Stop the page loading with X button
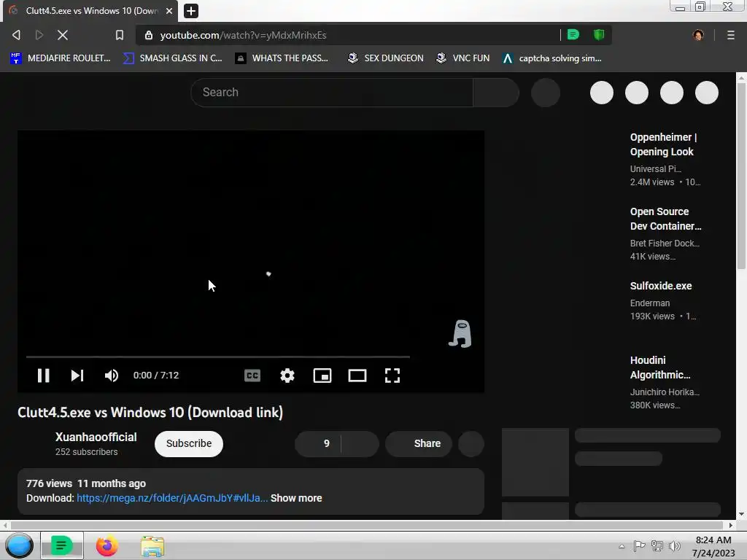The height and width of the screenshot is (560, 747). [x=63, y=35]
